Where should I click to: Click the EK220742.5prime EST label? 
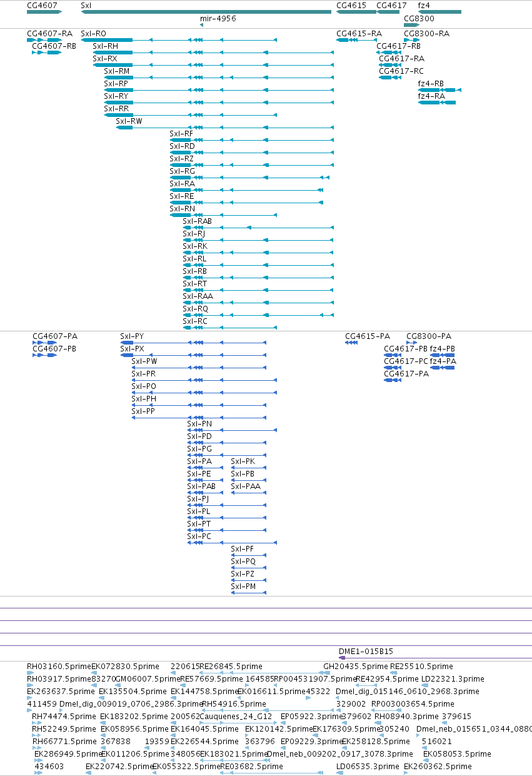(x=119, y=767)
